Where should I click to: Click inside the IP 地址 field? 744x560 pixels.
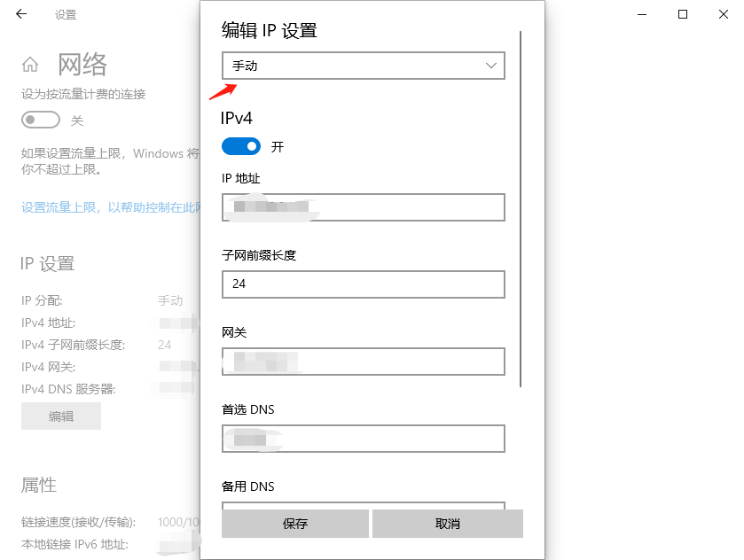click(x=363, y=207)
